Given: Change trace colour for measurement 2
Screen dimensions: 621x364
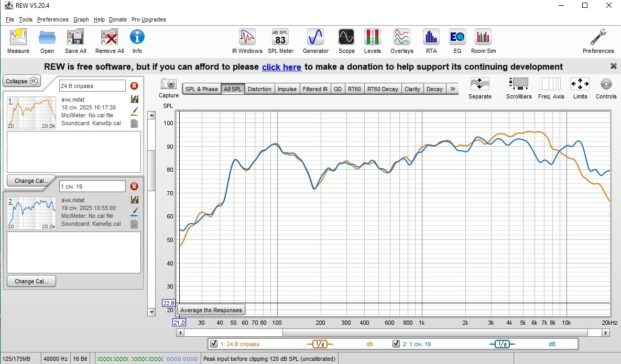Looking at the screenshot, I should point(134,212).
